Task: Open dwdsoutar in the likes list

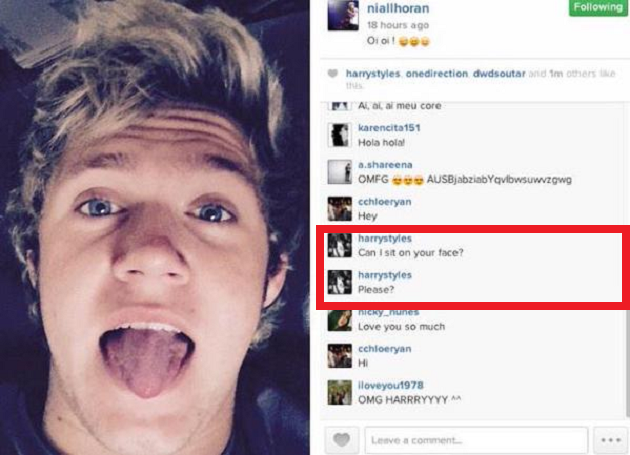Action: (x=499, y=74)
